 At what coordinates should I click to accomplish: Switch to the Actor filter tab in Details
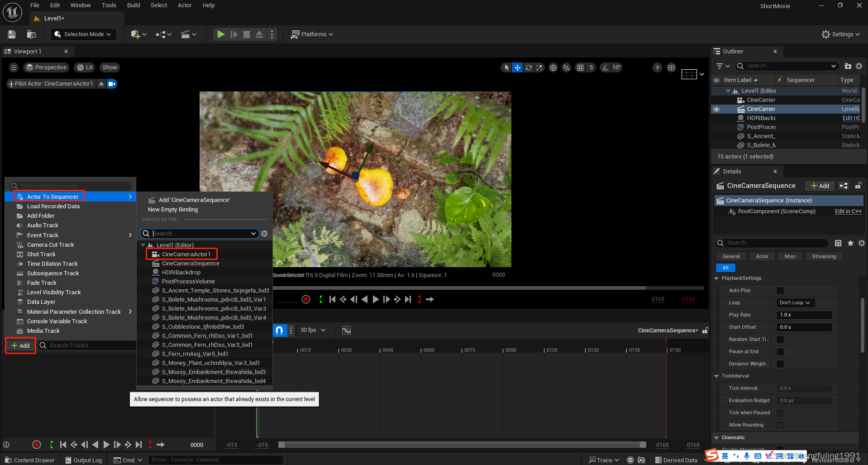tap(762, 257)
